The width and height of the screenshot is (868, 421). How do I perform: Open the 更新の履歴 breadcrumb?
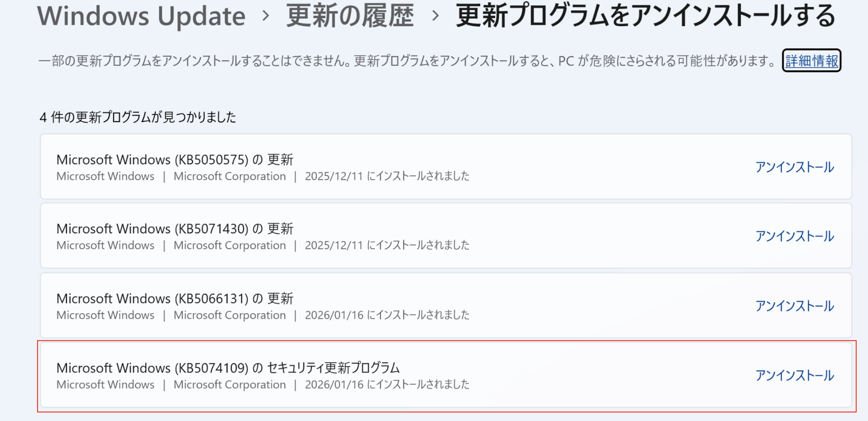pyautogui.click(x=350, y=16)
